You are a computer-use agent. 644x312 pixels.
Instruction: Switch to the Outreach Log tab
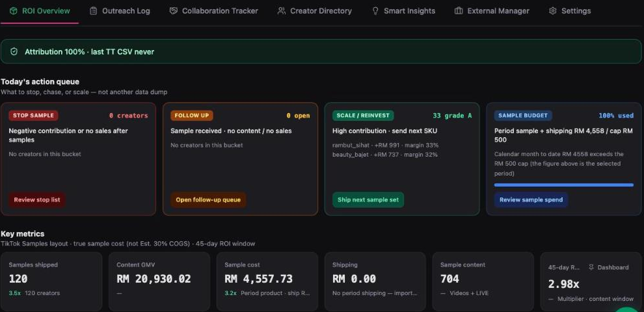pos(120,11)
